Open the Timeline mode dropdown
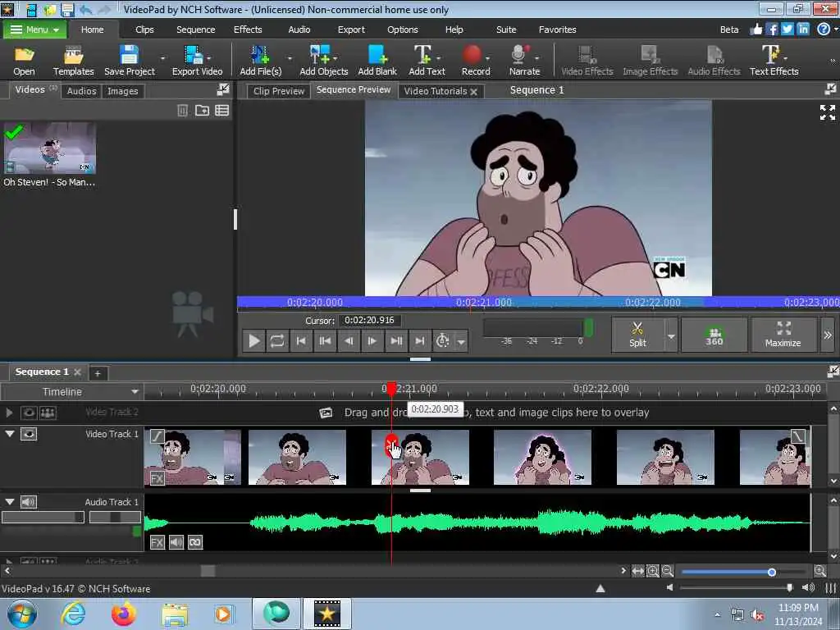 point(72,391)
